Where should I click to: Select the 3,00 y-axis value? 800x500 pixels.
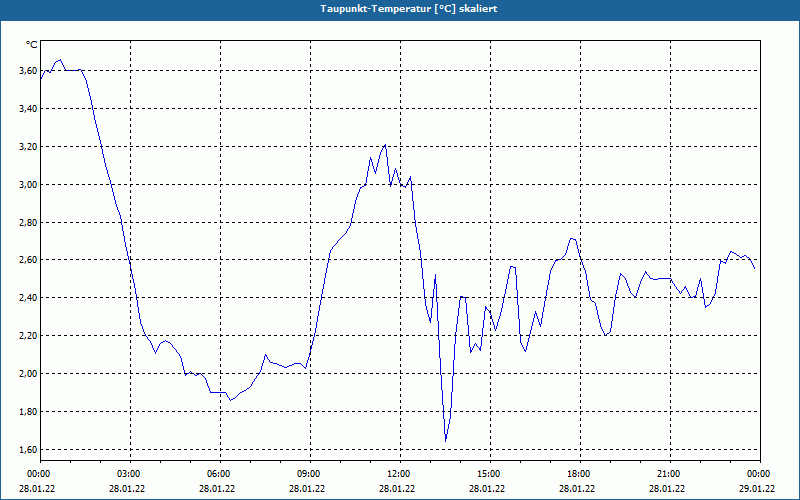coord(28,184)
